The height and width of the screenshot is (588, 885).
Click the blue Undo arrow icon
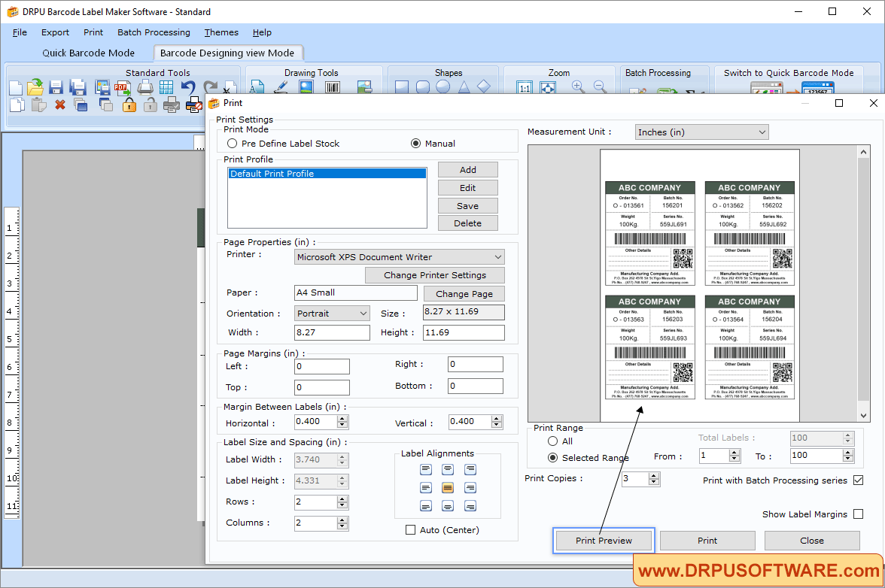(x=188, y=87)
